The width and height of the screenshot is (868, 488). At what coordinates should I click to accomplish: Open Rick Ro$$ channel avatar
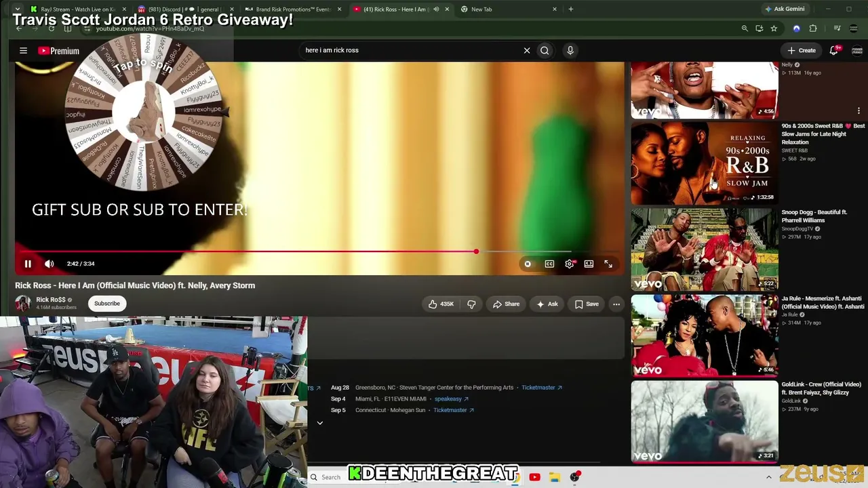pyautogui.click(x=23, y=303)
